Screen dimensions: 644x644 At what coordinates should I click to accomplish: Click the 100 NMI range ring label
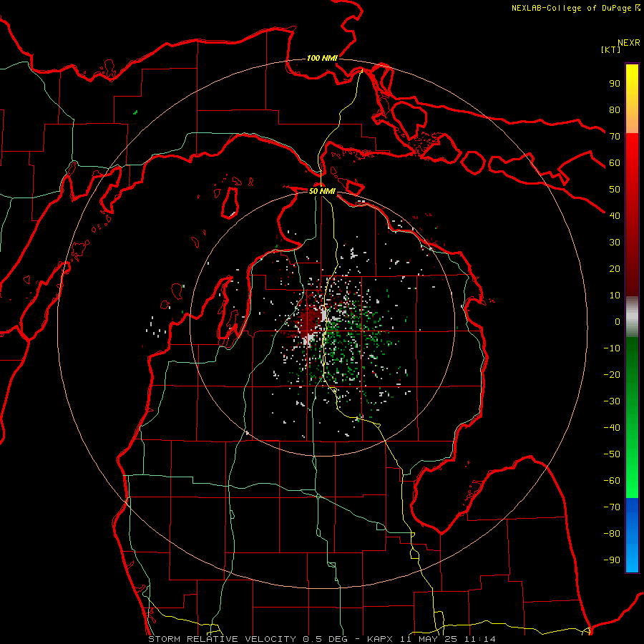coord(322,58)
